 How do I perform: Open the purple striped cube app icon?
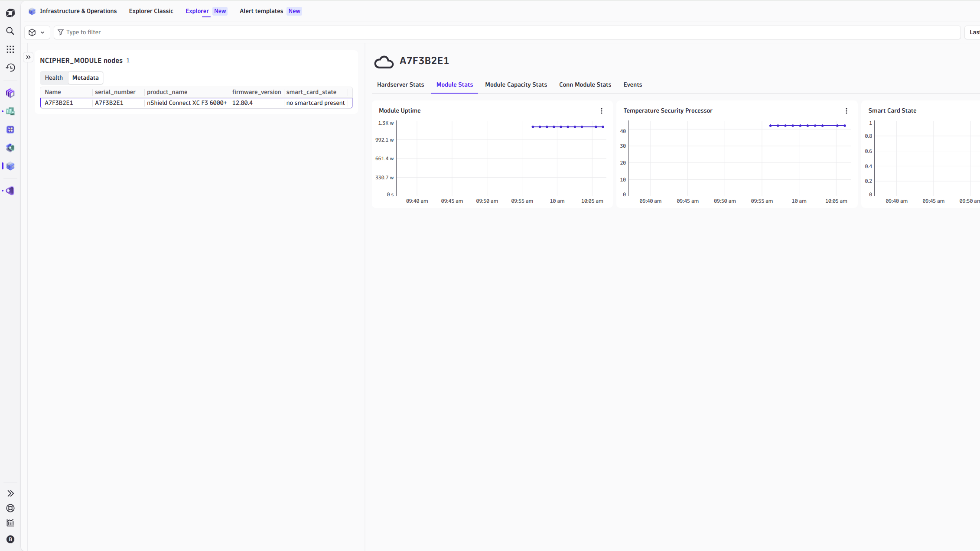tap(10, 93)
